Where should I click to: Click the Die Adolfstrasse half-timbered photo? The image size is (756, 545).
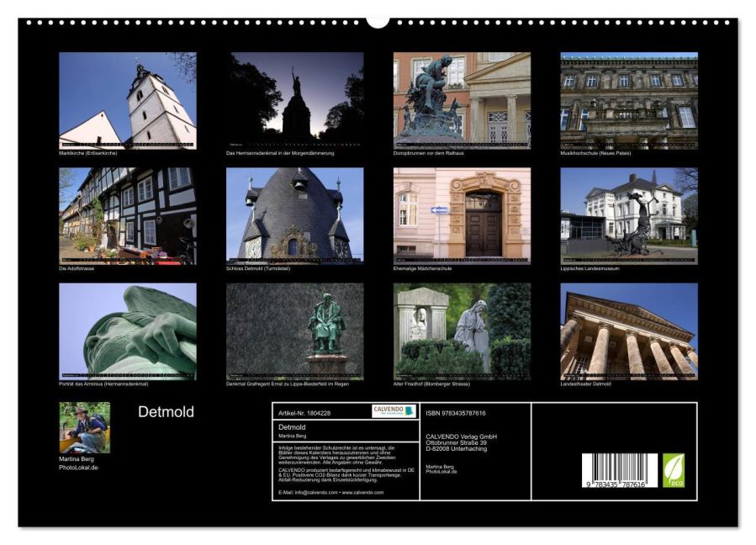127,215
